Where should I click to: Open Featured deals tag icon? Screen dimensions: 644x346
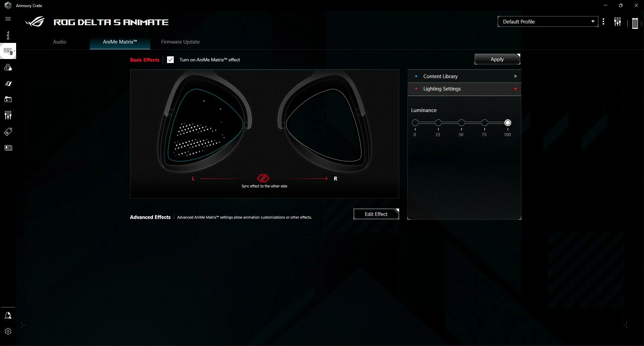(x=8, y=132)
